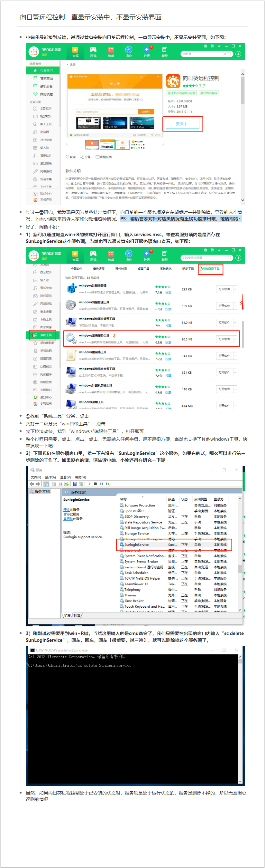
Task: Click Services toolbar stop square button
Action: tap(96, 484)
